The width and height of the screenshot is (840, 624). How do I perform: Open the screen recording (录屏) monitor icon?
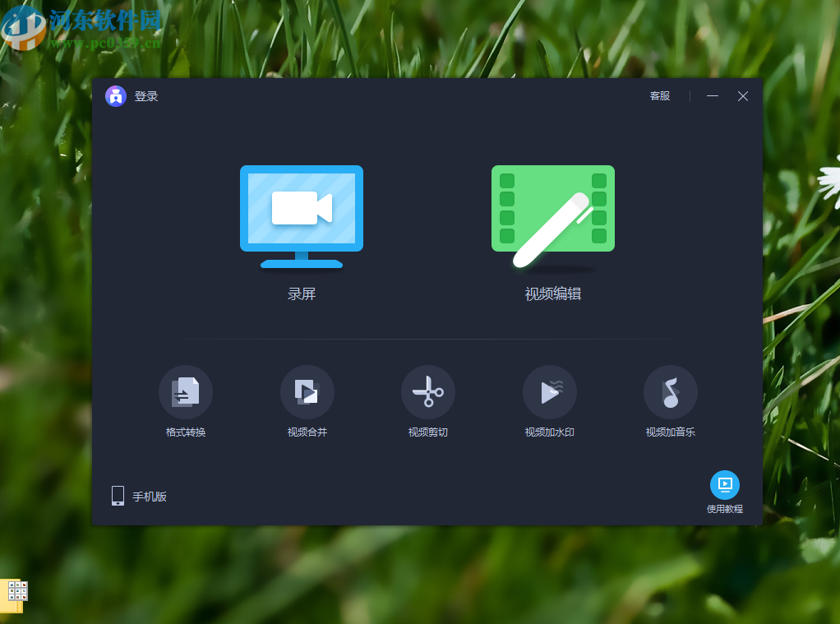[x=302, y=216]
